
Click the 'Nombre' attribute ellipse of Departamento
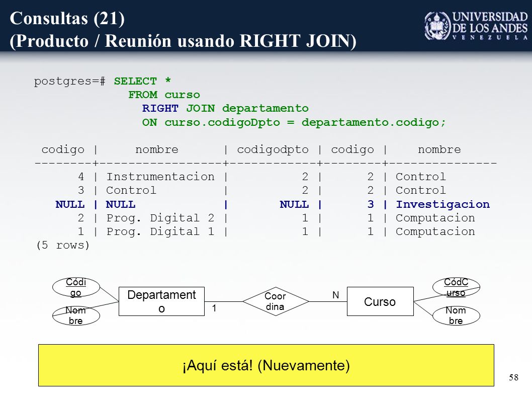click(x=76, y=315)
